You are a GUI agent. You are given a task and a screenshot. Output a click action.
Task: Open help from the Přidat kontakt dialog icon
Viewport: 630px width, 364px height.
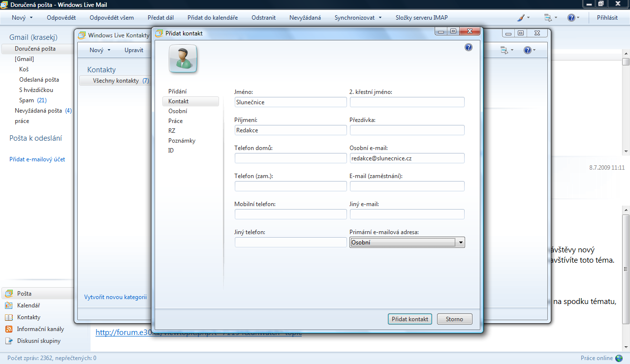469,47
